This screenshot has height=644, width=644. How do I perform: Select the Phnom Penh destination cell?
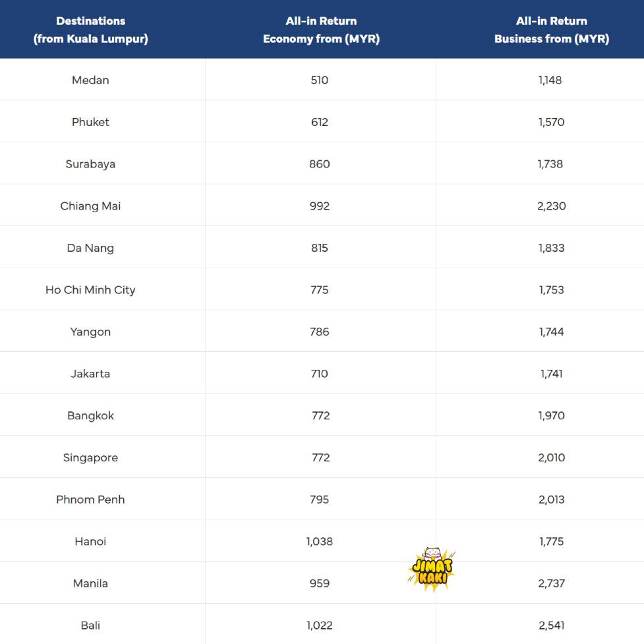91,500
